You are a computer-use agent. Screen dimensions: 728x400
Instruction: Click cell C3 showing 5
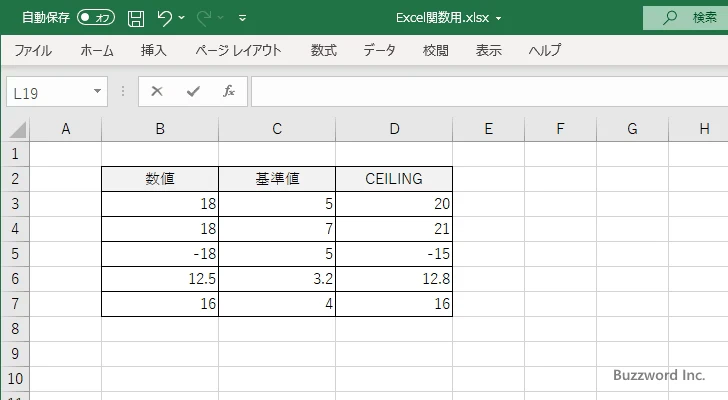tap(277, 204)
